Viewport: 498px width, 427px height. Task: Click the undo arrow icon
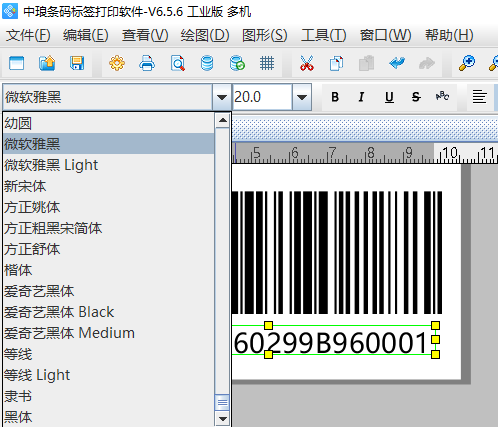point(397,63)
